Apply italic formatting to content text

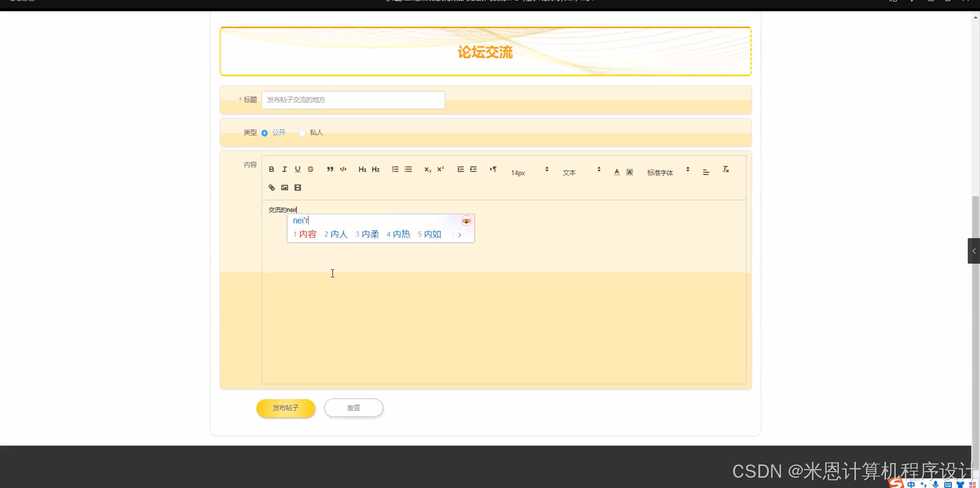point(284,169)
